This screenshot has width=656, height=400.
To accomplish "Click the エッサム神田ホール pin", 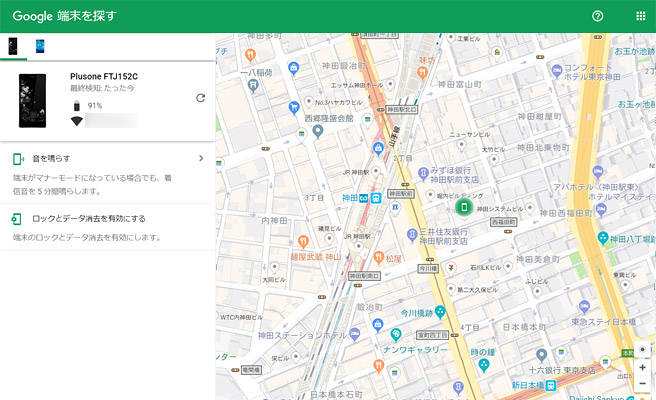I will (x=390, y=85).
